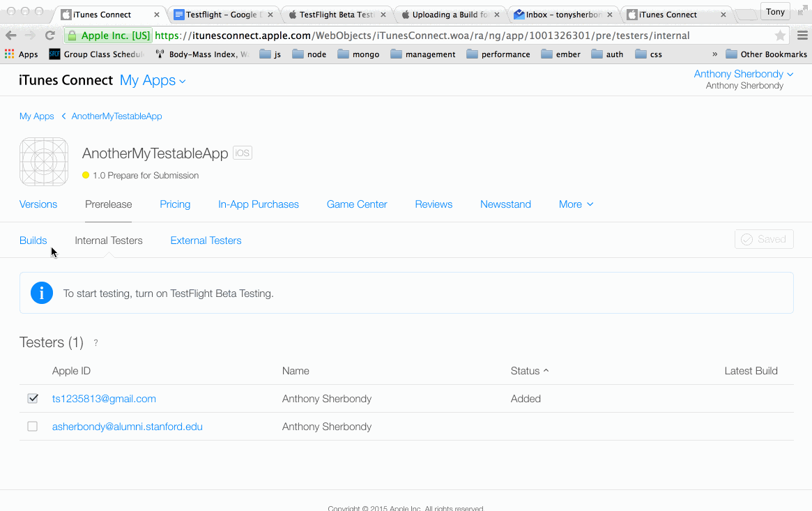
Task: Click the yellow status dot indicator
Action: coord(86,175)
